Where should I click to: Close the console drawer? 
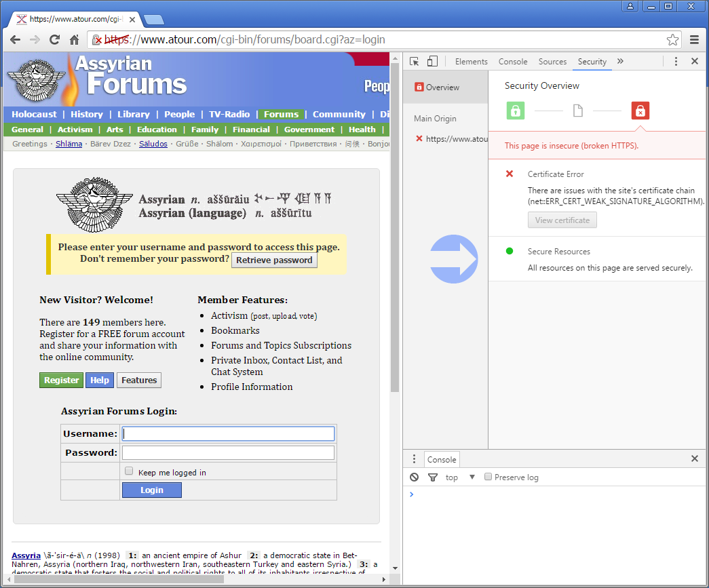(695, 458)
